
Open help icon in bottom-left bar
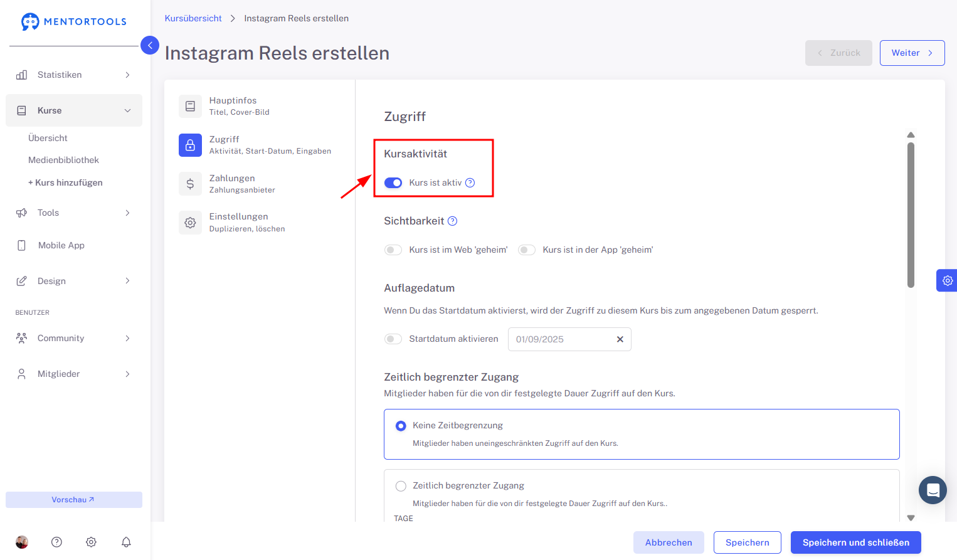coord(56,542)
